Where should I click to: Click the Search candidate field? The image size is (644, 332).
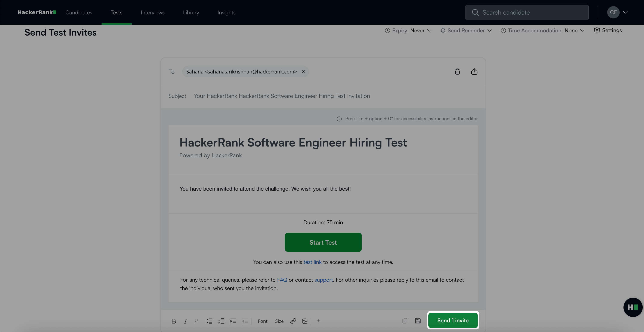click(x=527, y=12)
